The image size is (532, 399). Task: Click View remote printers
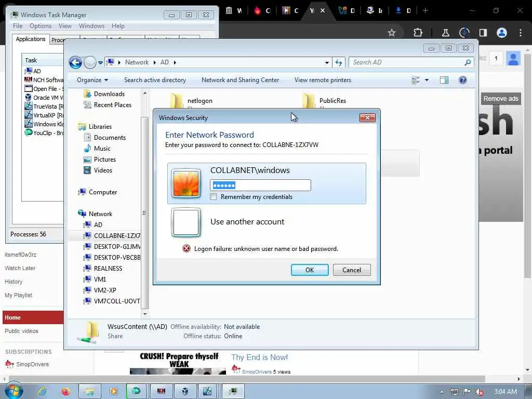click(x=323, y=80)
